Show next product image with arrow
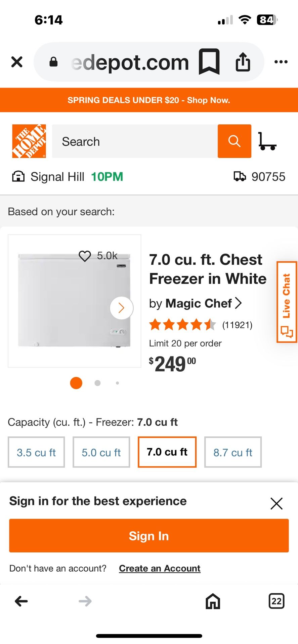Viewport: 298px width, 644px height. click(121, 308)
